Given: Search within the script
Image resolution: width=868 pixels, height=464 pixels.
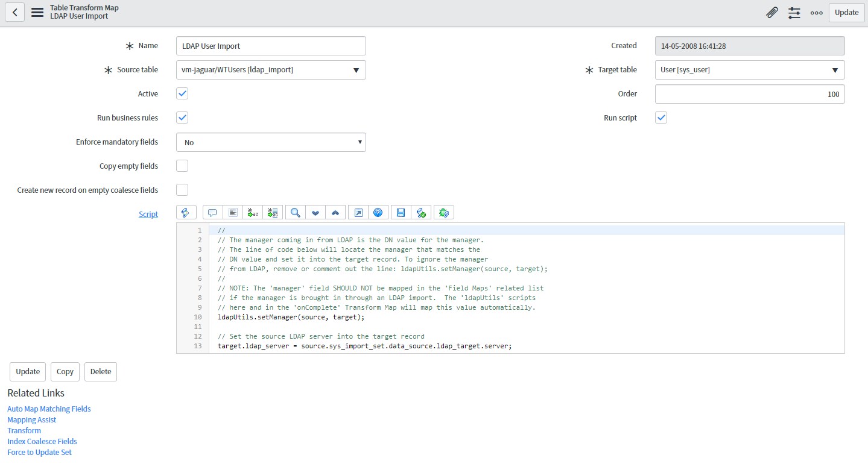Looking at the screenshot, I should [x=295, y=212].
